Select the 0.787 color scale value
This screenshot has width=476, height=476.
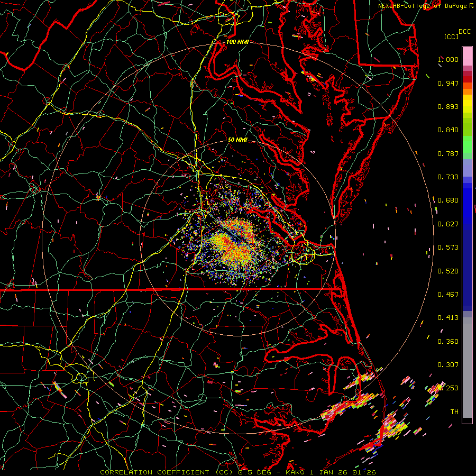click(x=448, y=153)
